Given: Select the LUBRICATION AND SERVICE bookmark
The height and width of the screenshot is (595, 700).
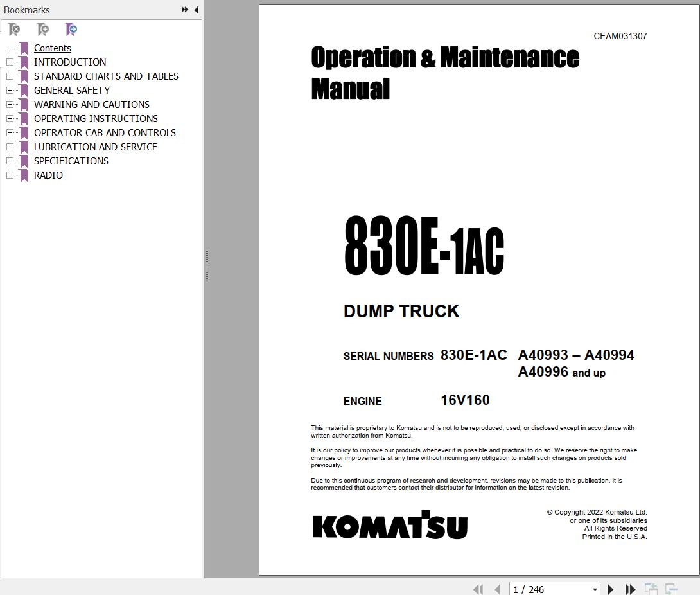Looking at the screenshot, I should click(96, 147).
